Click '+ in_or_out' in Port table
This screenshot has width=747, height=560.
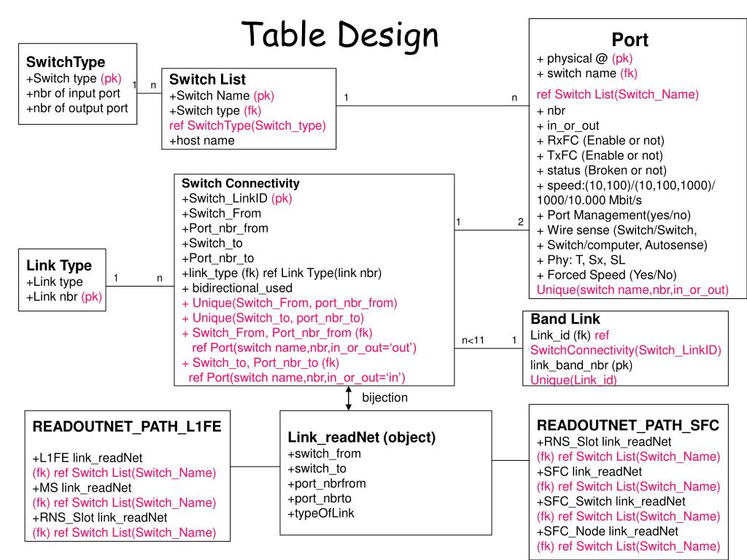[568, 125]
